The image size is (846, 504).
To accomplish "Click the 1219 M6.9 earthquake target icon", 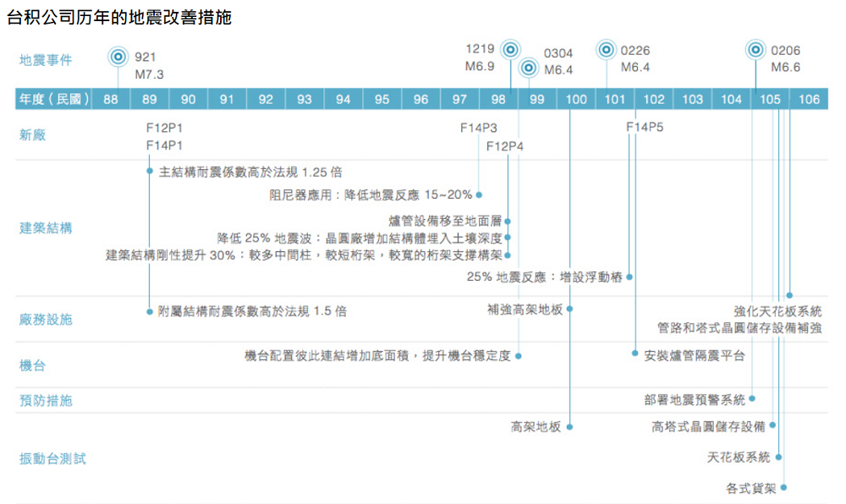I will [x=510, y=50].
